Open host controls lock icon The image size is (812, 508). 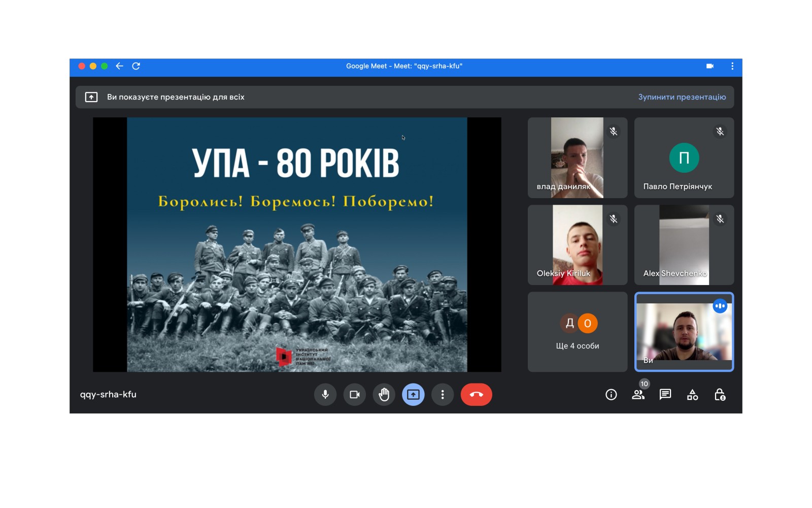pos(720,395)
